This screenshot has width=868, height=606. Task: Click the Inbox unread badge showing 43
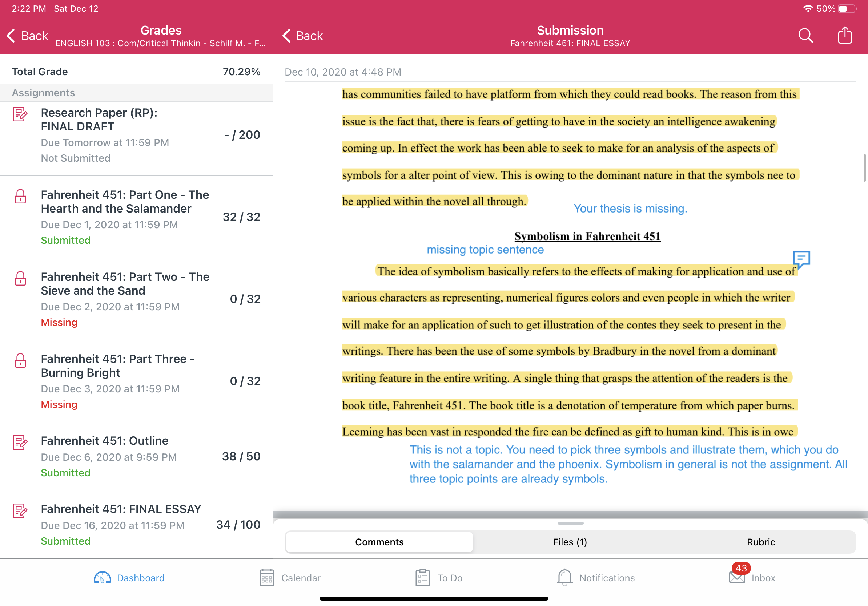(740, 568)
